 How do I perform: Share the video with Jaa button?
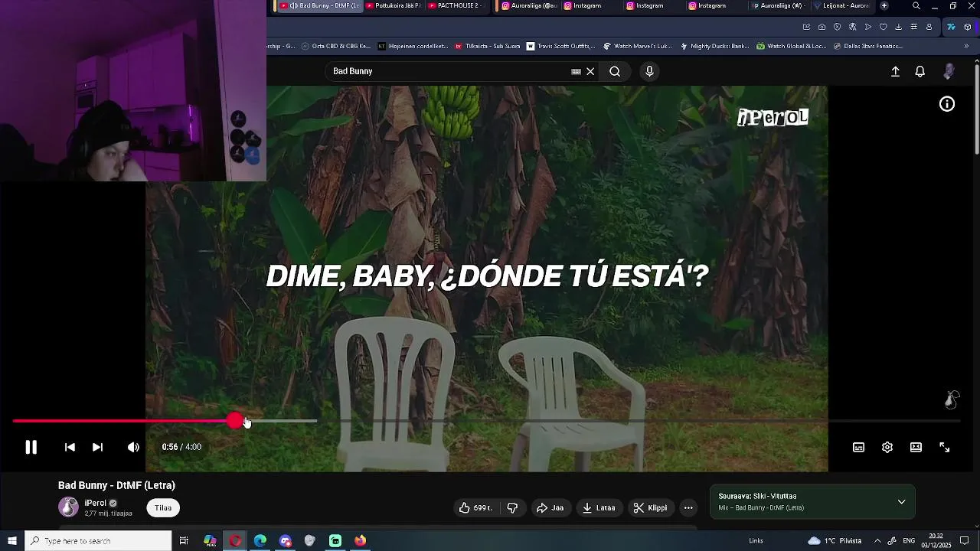550,507
